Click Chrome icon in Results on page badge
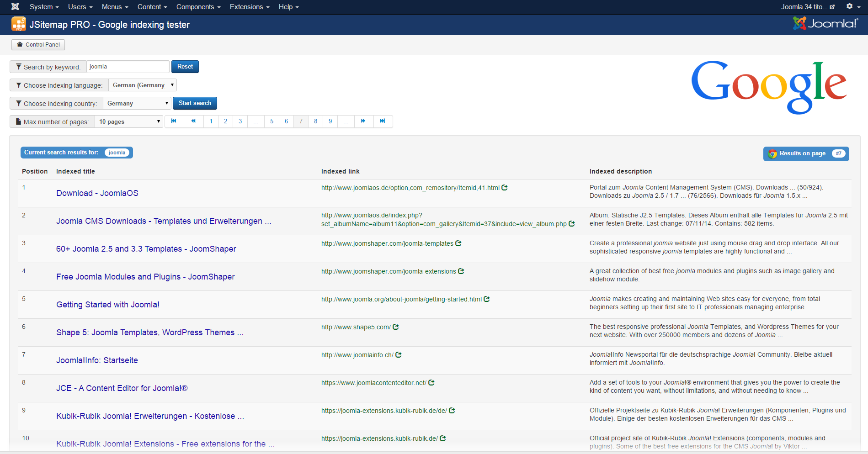 pos(772,154)
